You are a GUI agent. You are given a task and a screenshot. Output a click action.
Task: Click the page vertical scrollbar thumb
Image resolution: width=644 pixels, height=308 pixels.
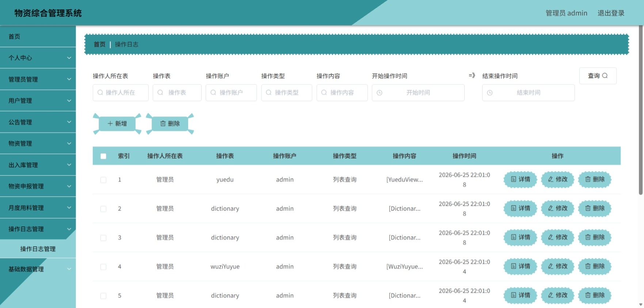click(640, 109)
